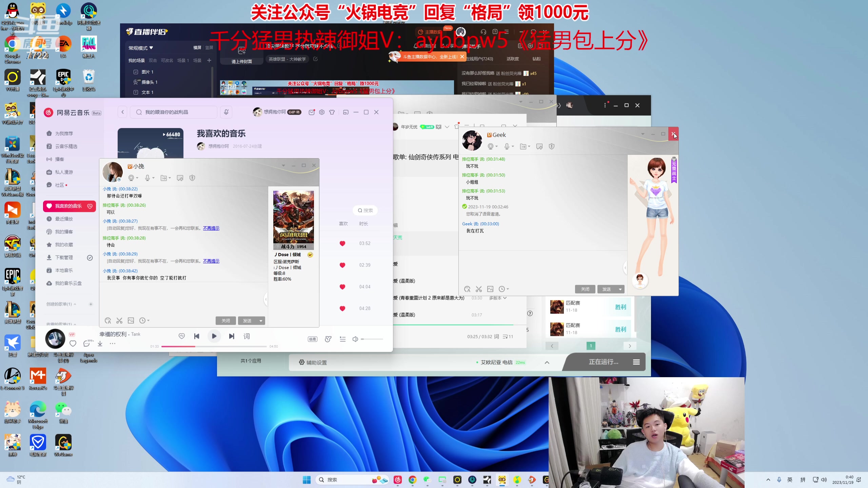Click 发送 button in Geek chat
The width and height of the screenshot is (868, 488).
(607, 289)
